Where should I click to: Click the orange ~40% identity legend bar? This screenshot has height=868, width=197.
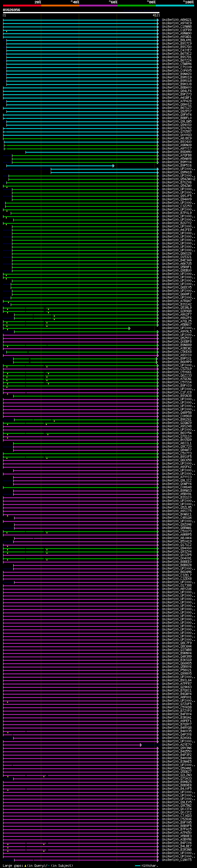[60, 6]
